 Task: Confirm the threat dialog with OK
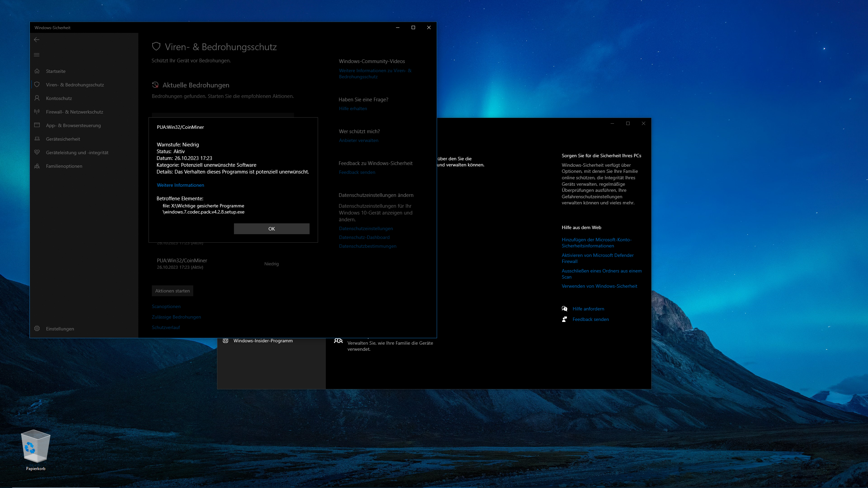[271, 228]
